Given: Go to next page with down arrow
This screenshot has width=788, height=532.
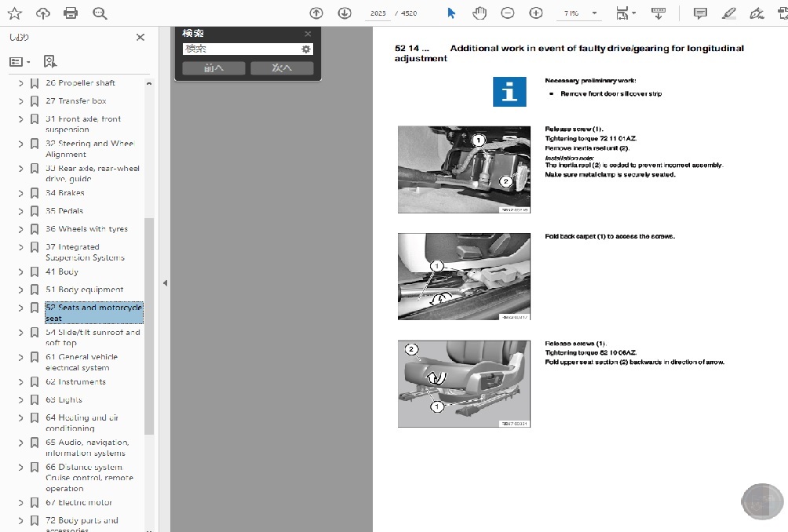Looking at the screenshot, I should tap(345, 13).
